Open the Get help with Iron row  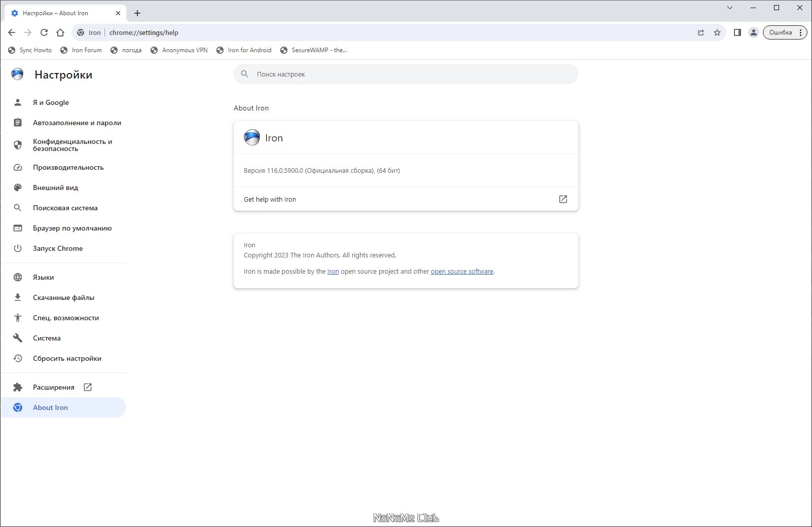405,199
